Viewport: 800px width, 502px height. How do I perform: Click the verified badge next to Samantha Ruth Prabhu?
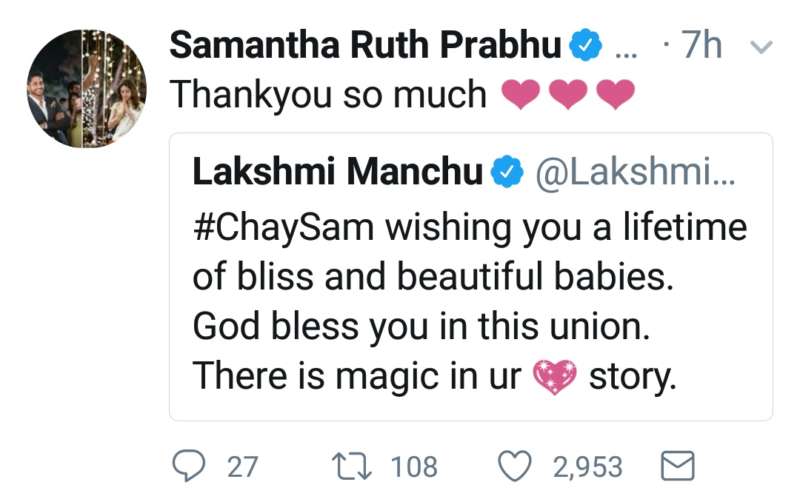click(x=584, y=46)
